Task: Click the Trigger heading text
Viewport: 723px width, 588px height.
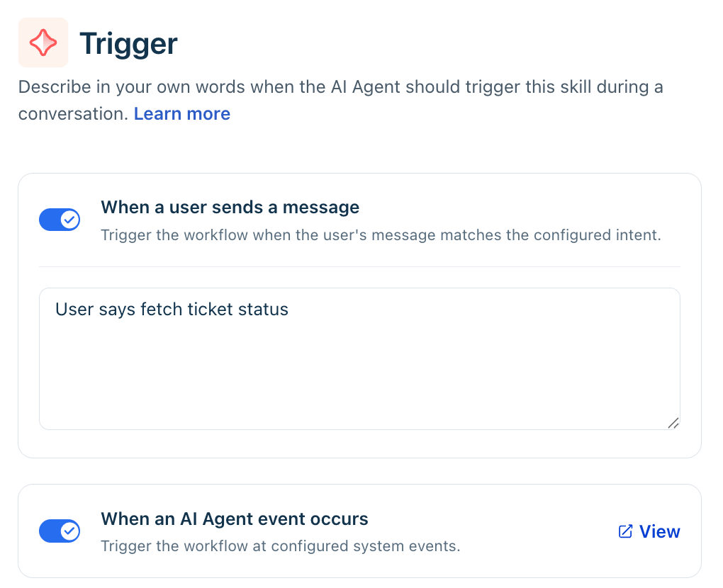Action: (128, 43)
